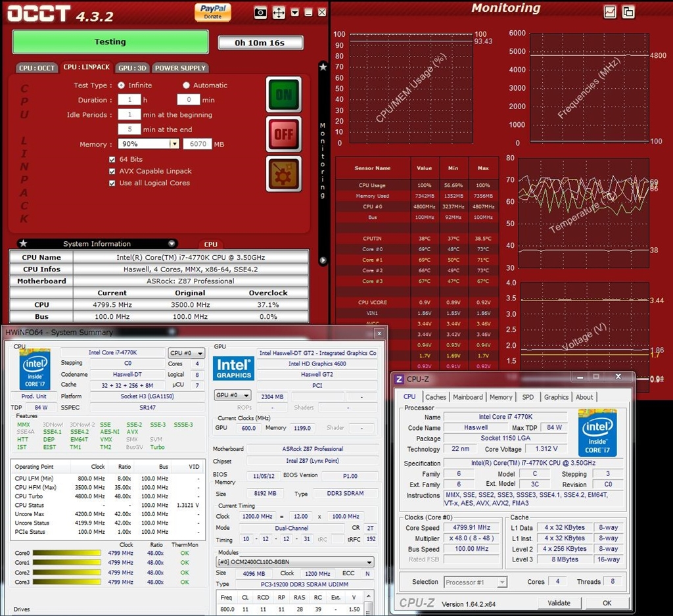Click the Duration hours input field
The image size is (673, 616).
pos(129,99)
